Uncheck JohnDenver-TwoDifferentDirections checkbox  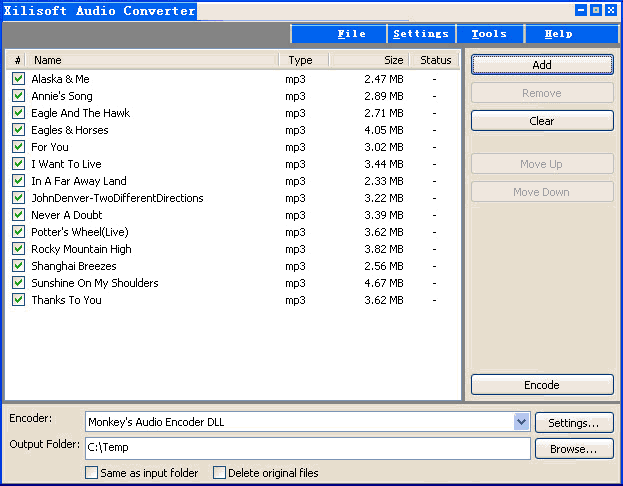[18, 198]
